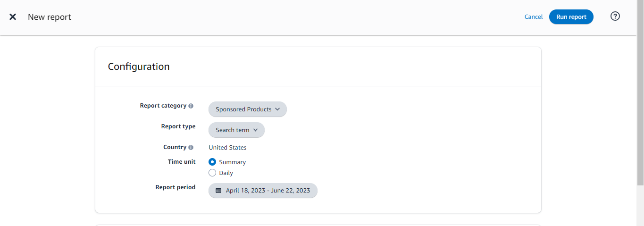Click the Summary option label
This screenshot has width=644, height=226.
point(232,162)
